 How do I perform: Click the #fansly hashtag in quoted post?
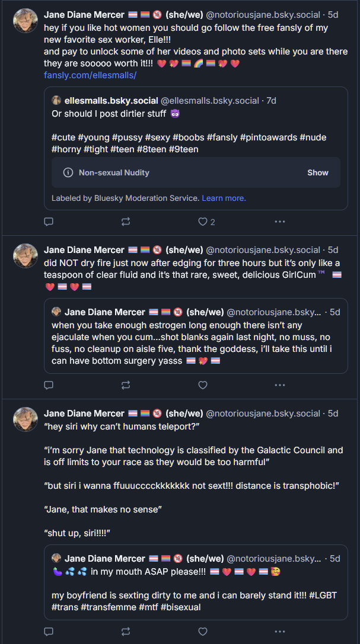(x=221, y=137)
